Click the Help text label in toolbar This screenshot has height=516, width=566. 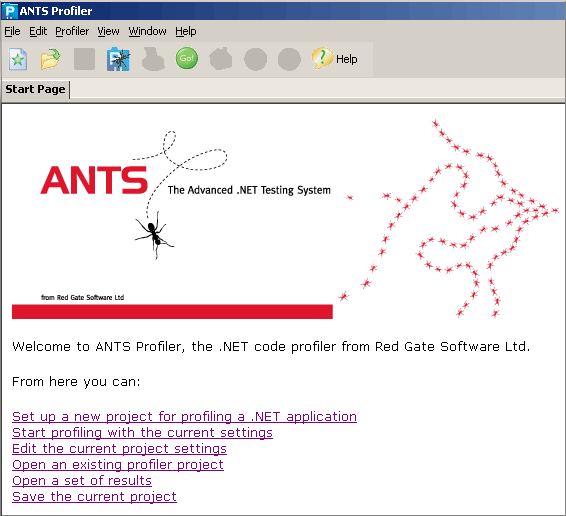tap(347, 59)
